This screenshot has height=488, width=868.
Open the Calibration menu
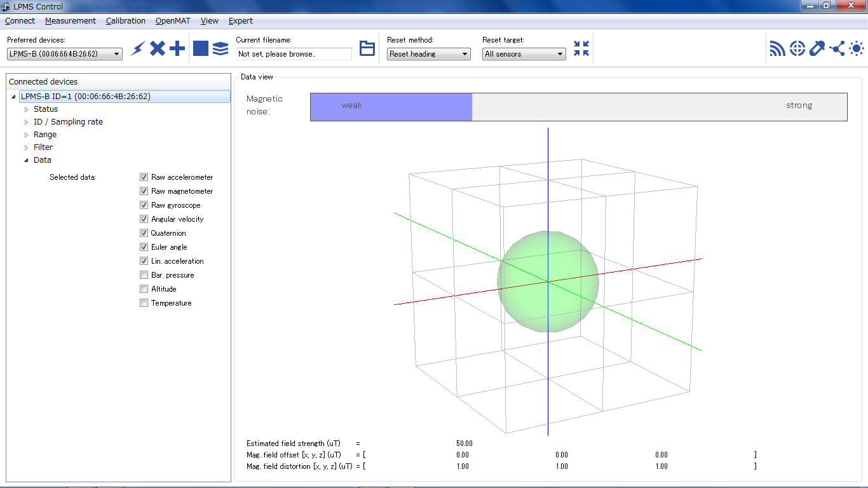(x=126, y=20)
